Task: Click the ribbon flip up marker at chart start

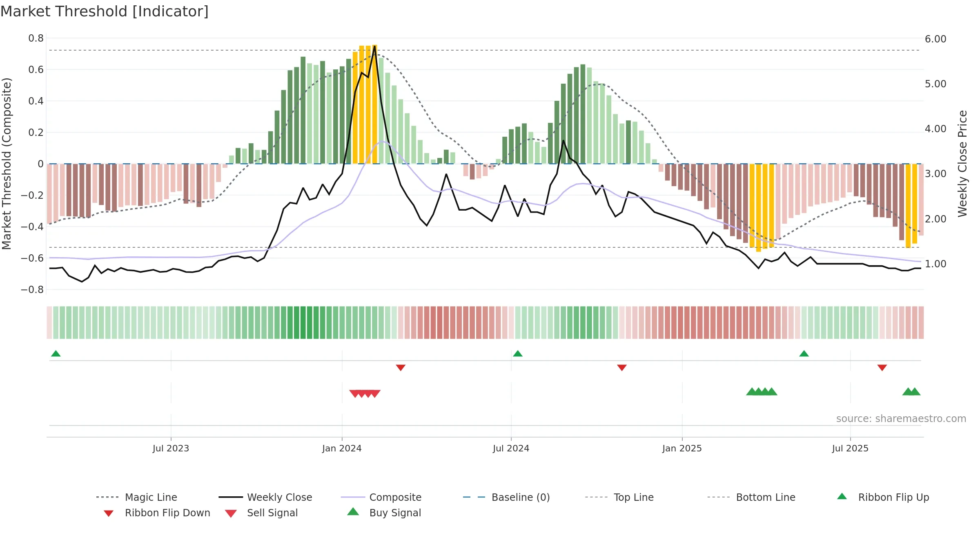Action: coord(56,353)
